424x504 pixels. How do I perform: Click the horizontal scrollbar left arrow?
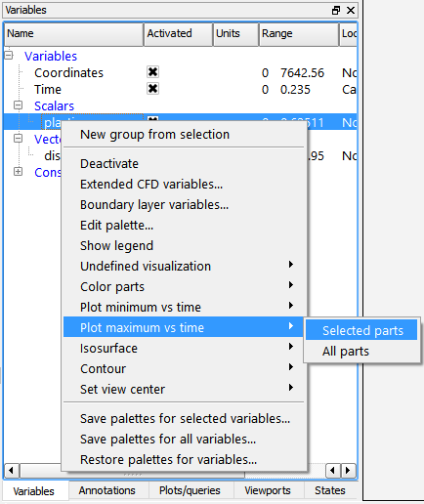pyautogui.click(x=12, y=470)
